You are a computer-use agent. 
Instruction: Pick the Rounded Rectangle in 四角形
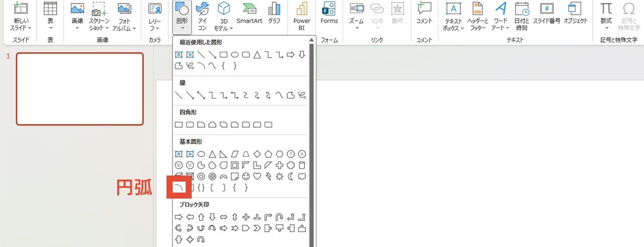[x=190, y=124]
